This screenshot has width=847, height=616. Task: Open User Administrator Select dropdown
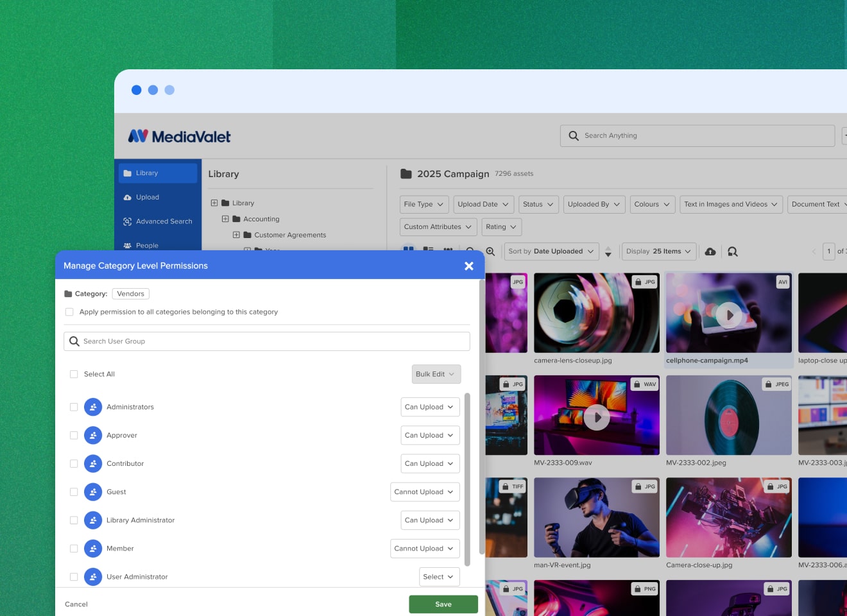pyautogui.click(x=440, y=577)
